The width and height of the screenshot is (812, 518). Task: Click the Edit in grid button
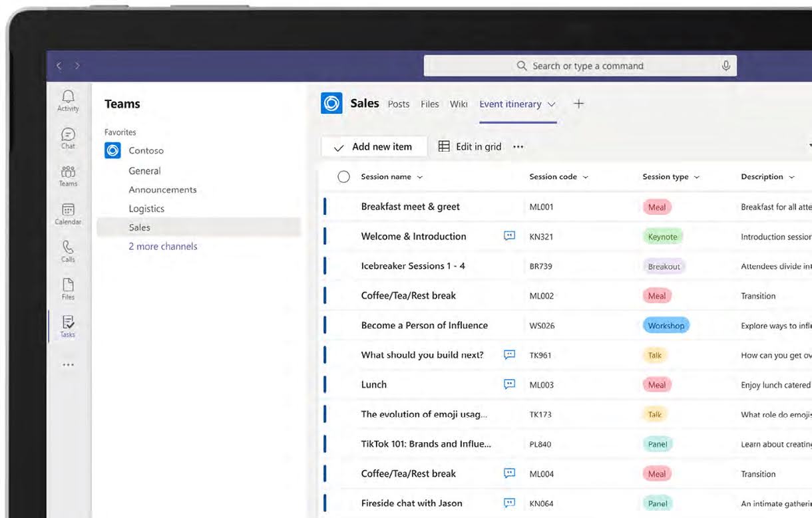[470, 147]
